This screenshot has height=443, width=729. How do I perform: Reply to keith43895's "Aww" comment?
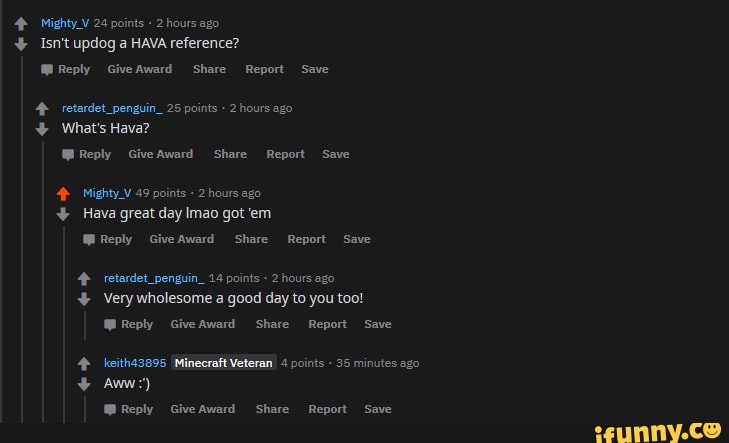(129, 409)
